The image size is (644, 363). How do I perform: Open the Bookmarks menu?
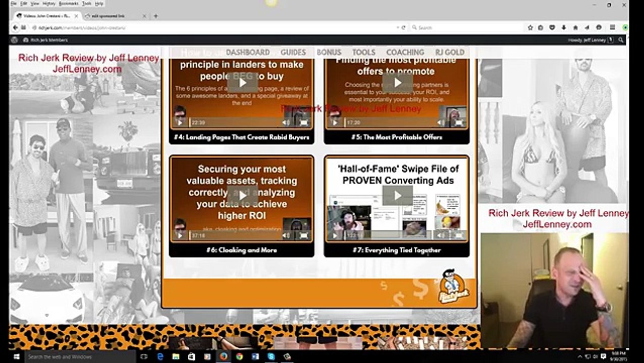coord(69,4)
